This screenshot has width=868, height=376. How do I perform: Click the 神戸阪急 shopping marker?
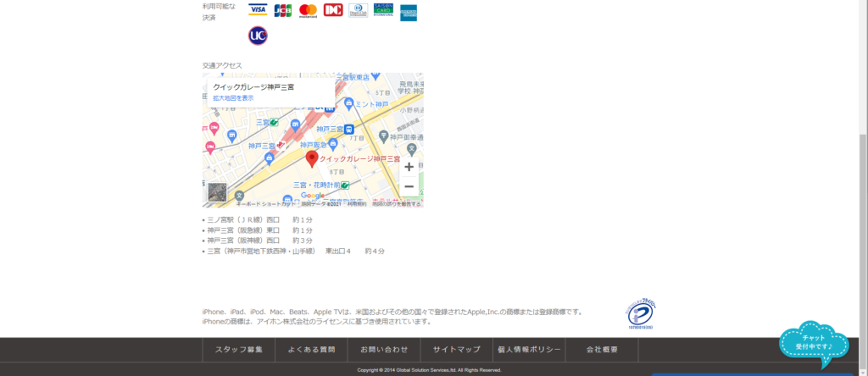point(332,144)
